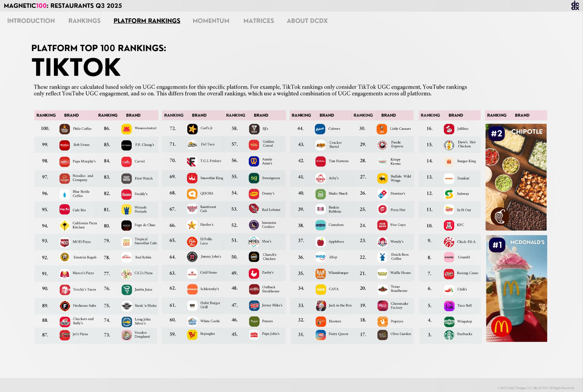The height and width of the screenshot is (392, 583).
Task: Click the Dairy Queen icon
Action: click(320, 335)
